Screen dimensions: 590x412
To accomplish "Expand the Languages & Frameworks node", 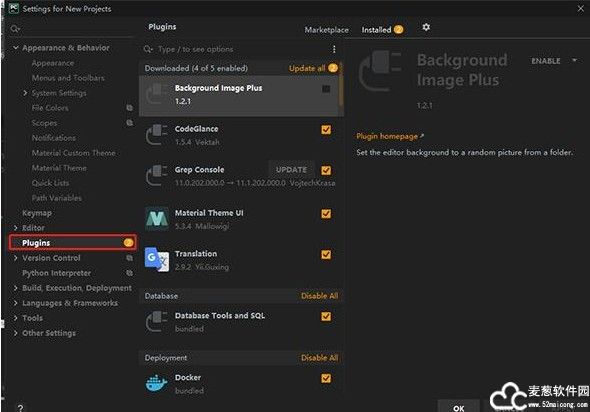I will coord(15,303).
